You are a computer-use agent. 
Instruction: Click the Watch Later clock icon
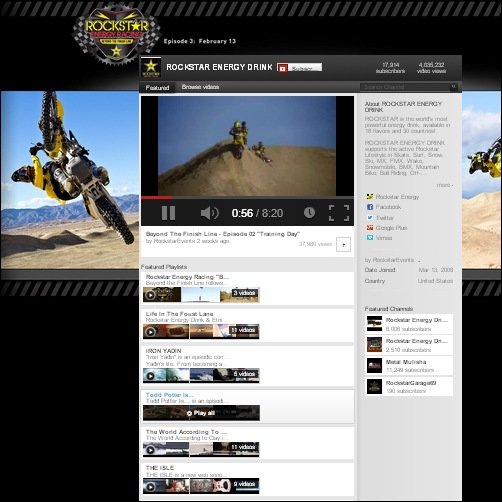[309, 213]
